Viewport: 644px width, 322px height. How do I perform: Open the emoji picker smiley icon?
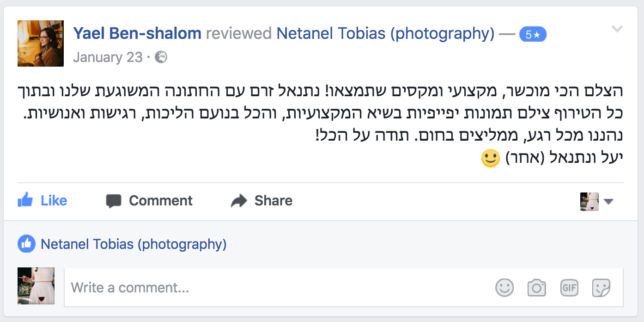coord(504,288)
